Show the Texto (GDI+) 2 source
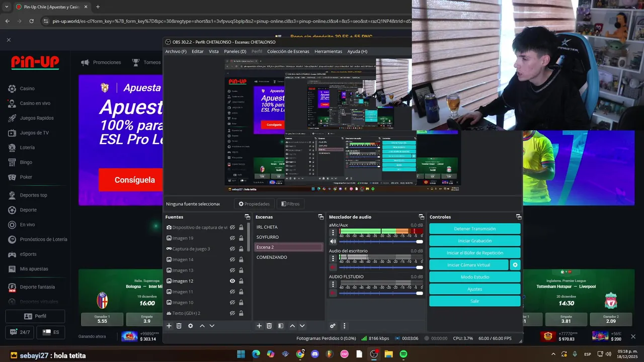Image resolution: width=644 pixels, height=362 pixels. pos(232,313)
